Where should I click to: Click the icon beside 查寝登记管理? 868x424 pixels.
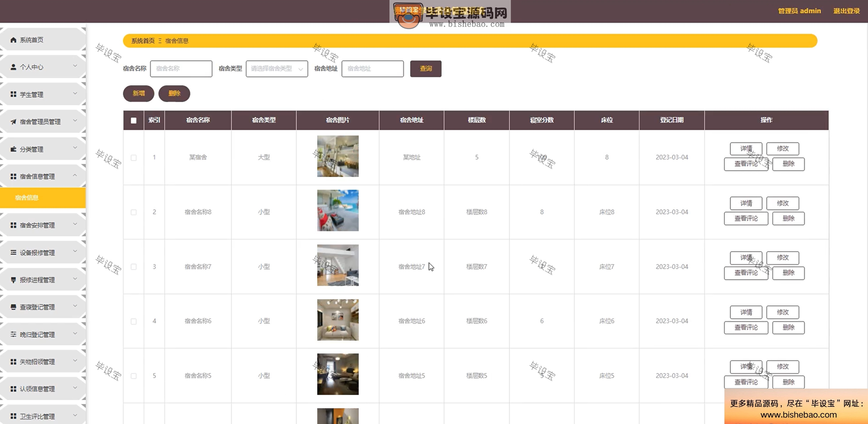pyautogui.click(x=13, y=307)
